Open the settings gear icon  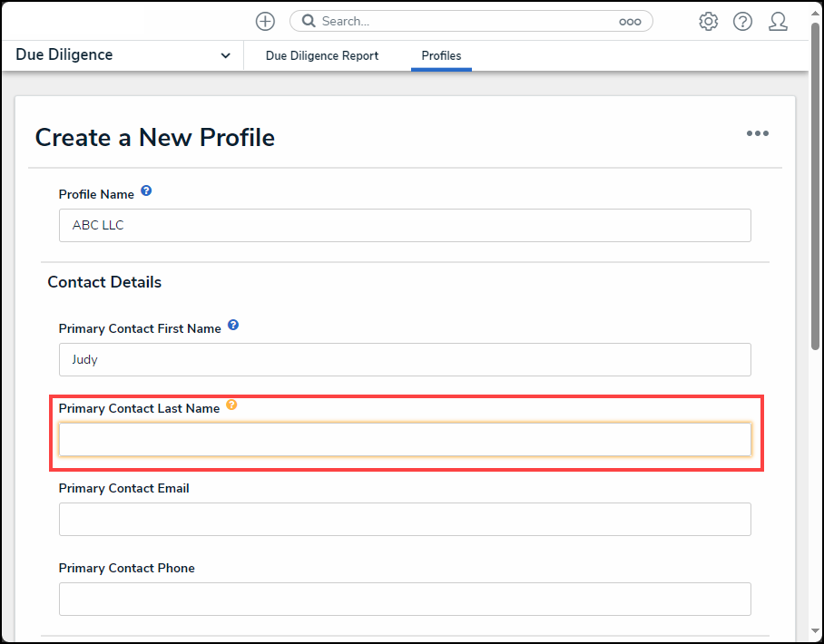(x=708, y=22)
